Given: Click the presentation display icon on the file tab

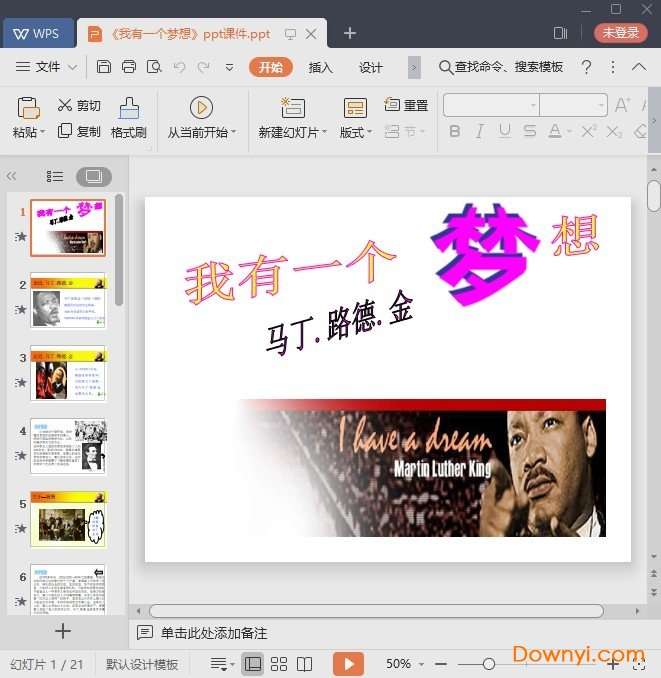Looking at the screenshot, I should pyautogui.click(x=291, y=34).
